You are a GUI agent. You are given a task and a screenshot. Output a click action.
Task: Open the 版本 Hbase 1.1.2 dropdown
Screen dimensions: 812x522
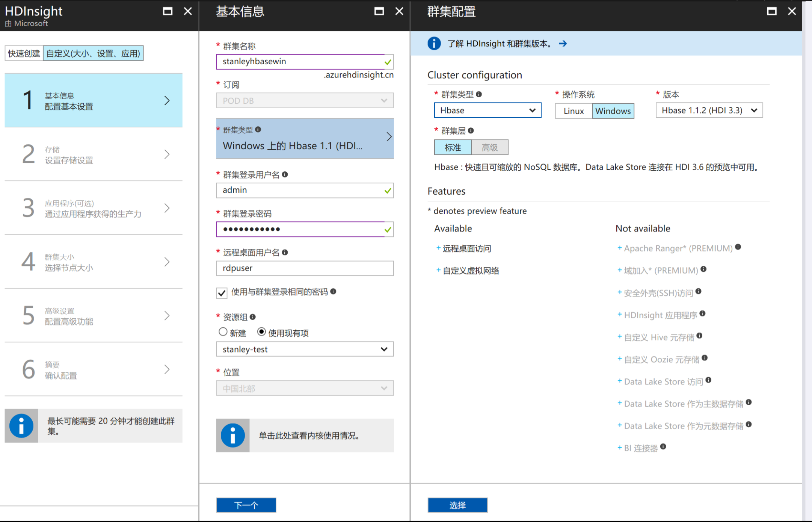pos(709,110)
